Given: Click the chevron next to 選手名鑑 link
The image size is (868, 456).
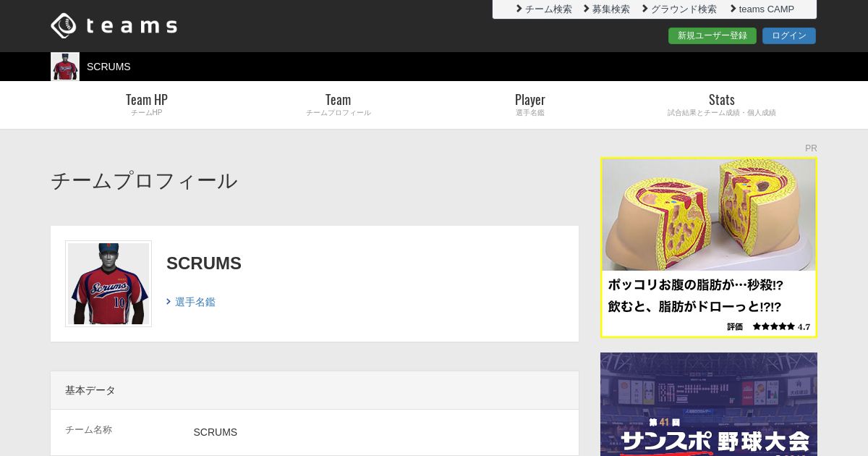Looking at the screenshot, I should (x=169, y=302).
